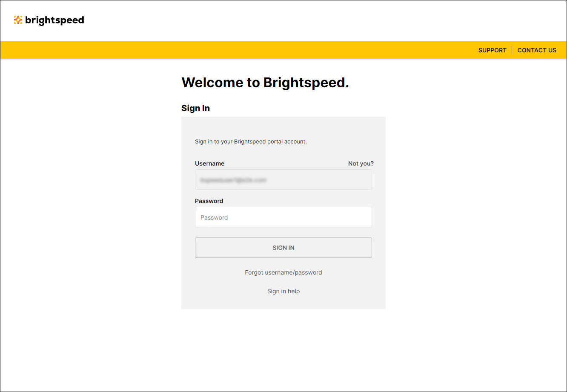Click the 'Not you?' link
The width and height of the screenshot is (567, 392).
[x=361, y=163]
